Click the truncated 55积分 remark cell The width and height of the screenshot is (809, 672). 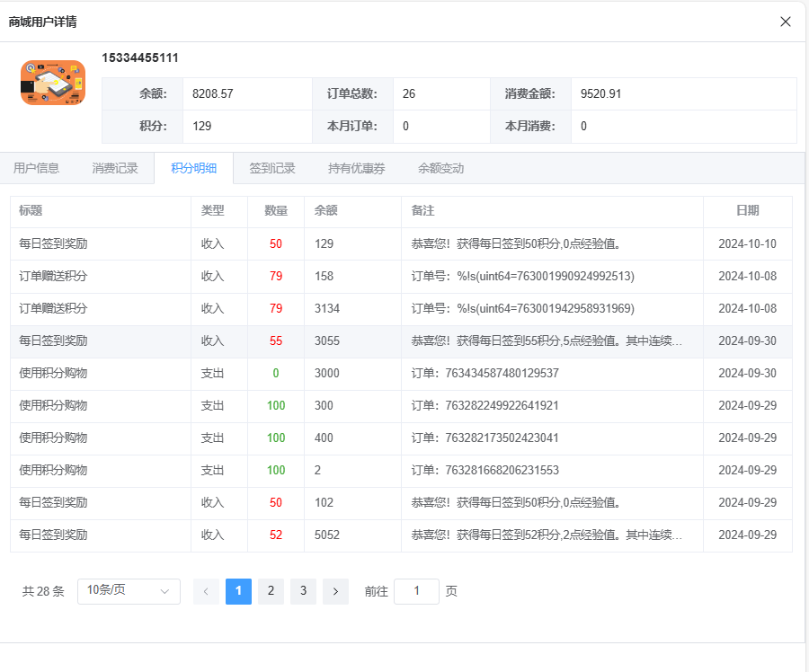tap(547, 340)
